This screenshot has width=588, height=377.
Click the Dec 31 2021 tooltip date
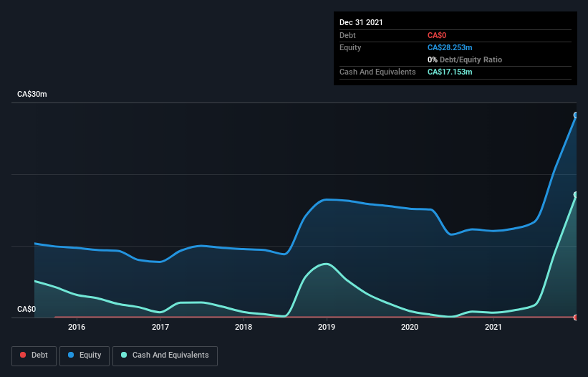361,22
